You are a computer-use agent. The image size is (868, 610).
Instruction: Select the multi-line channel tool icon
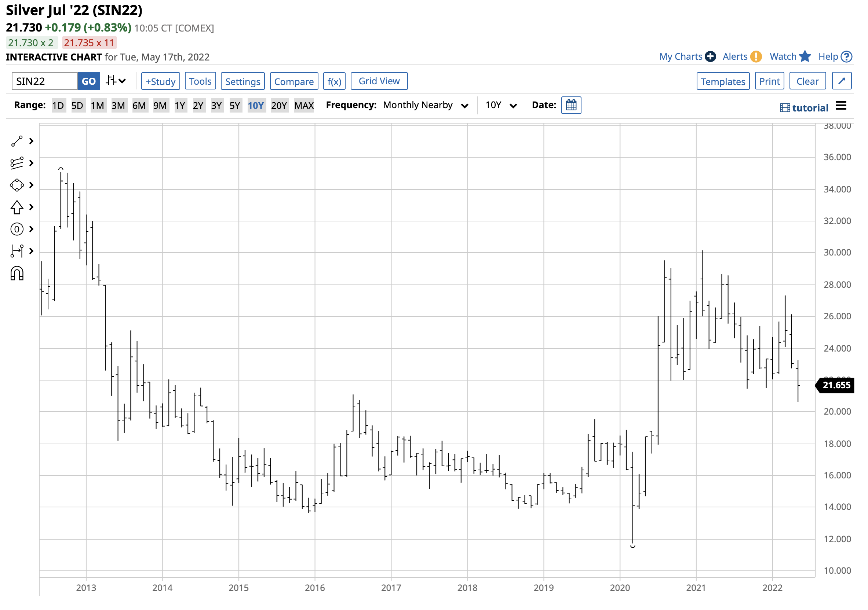[x=17, y=163]
